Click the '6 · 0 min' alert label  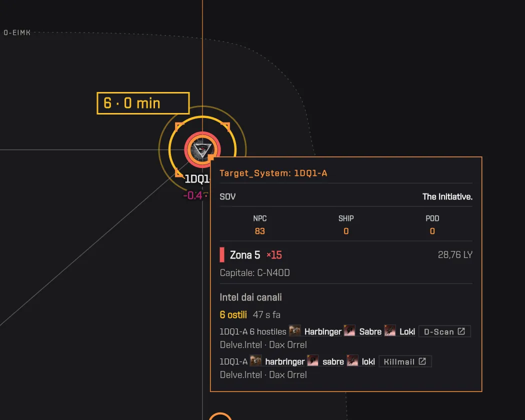coord(143,103)
